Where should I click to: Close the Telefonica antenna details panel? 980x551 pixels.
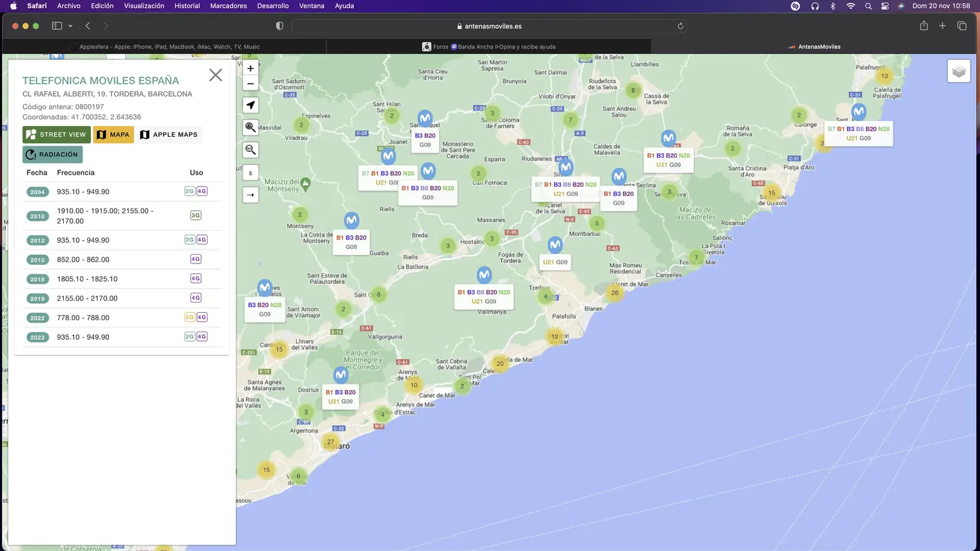point(215,75)
